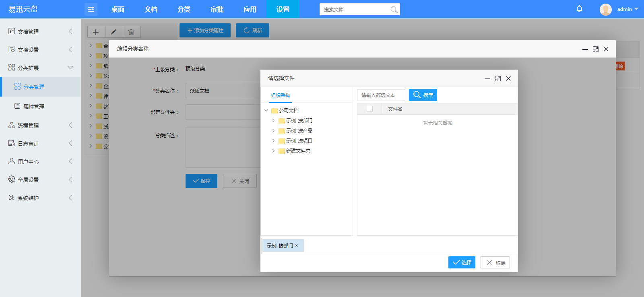Open 分类管理 in sidebar
The height and width of the screenshot is (297, 644).
pyautogui.click(x=40, y=87)
